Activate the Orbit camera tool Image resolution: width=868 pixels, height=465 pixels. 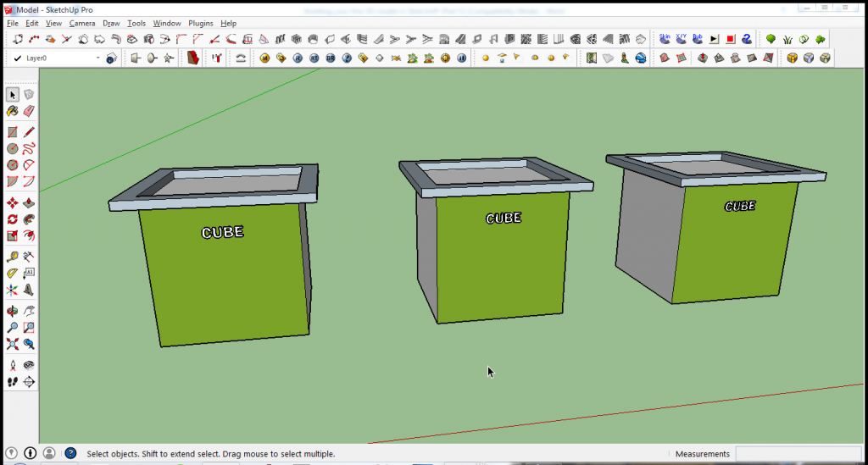click(x=12, y=312)
